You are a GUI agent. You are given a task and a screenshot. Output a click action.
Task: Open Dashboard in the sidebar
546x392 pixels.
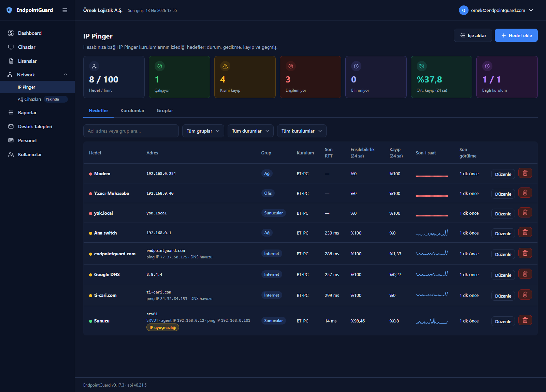click(38, 33)
